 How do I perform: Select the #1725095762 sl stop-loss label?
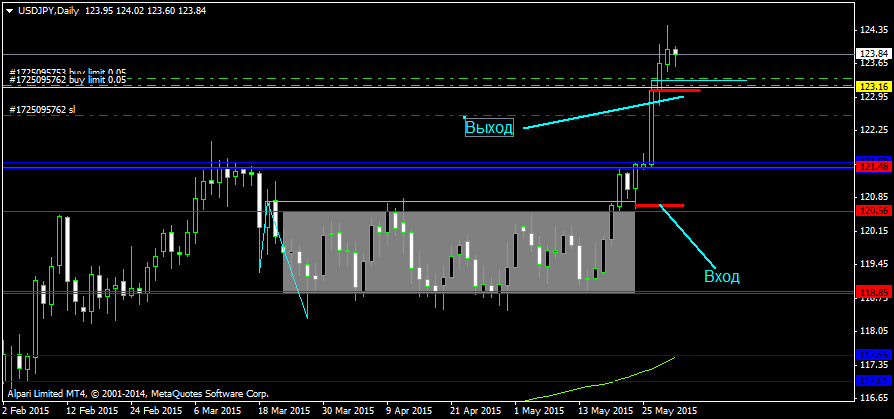42,109
